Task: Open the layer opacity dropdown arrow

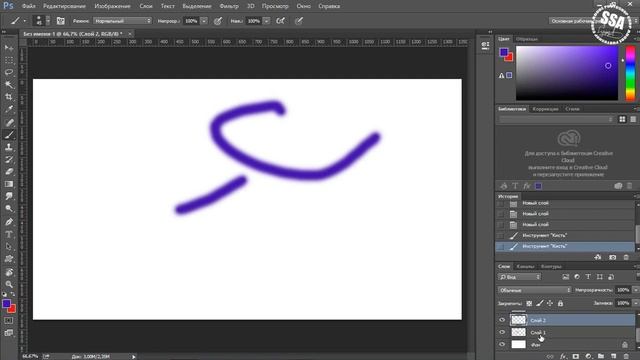Action: pyautogui.click(x=635, y=290)
